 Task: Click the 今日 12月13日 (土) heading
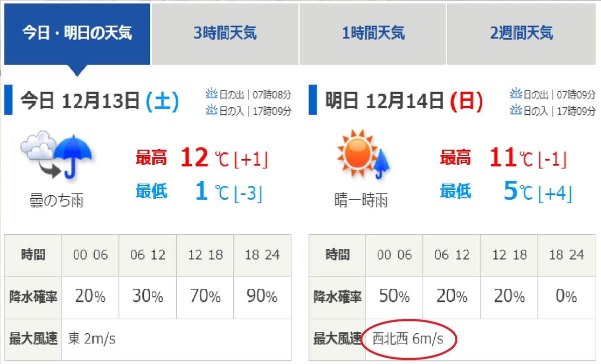(99, 102)
